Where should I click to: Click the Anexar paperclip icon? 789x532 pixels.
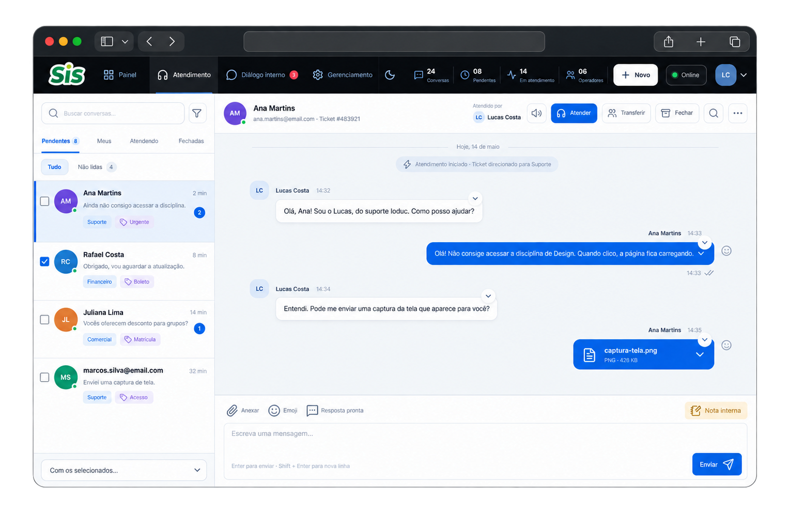(x=233, y=411)
